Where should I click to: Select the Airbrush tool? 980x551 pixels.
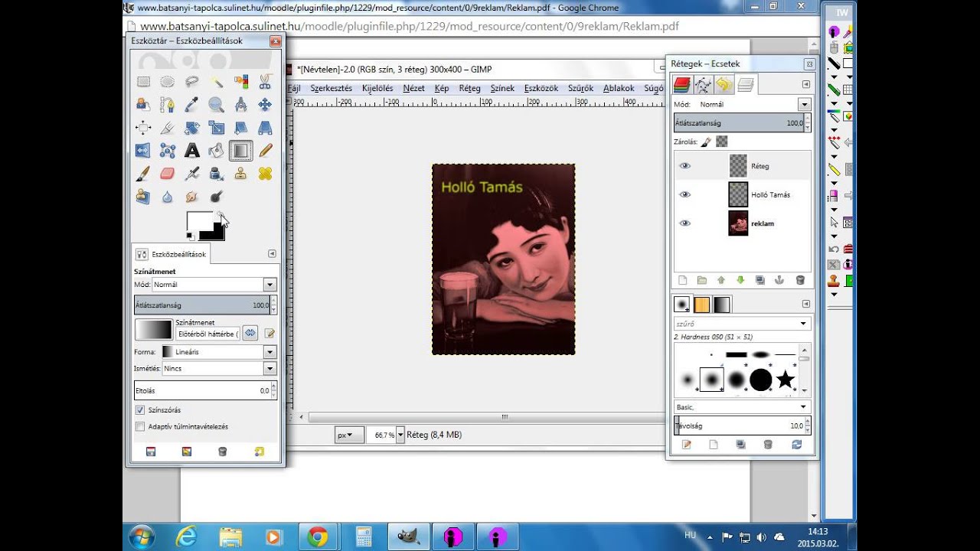192,174
